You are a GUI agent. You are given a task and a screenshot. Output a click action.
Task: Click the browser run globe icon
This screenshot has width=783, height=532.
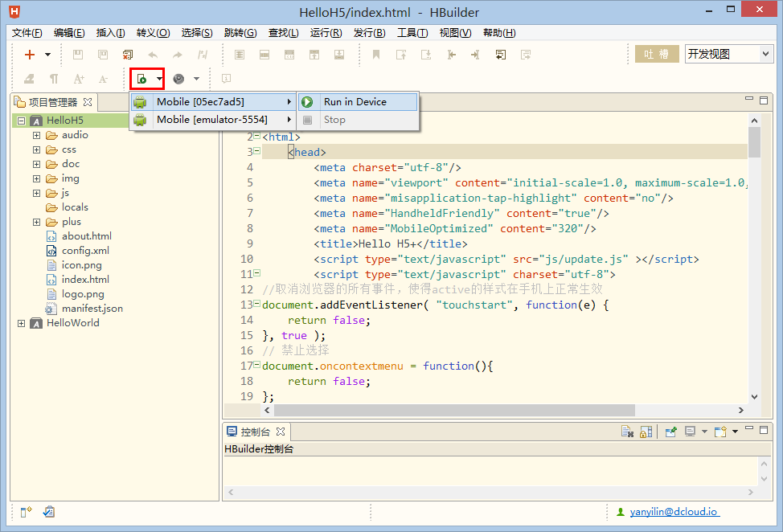coord(178,79)
